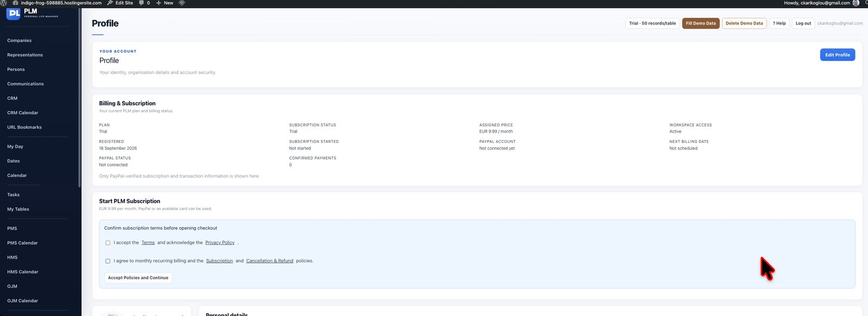868x316 pixels.
Task: Open the user avatar in admin bar
Action: (x=856, y=3)
